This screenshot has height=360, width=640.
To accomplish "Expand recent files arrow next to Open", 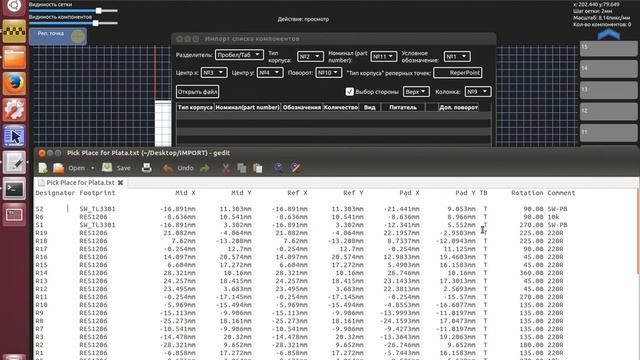I will pyautogui.click(x=93, y=168).
